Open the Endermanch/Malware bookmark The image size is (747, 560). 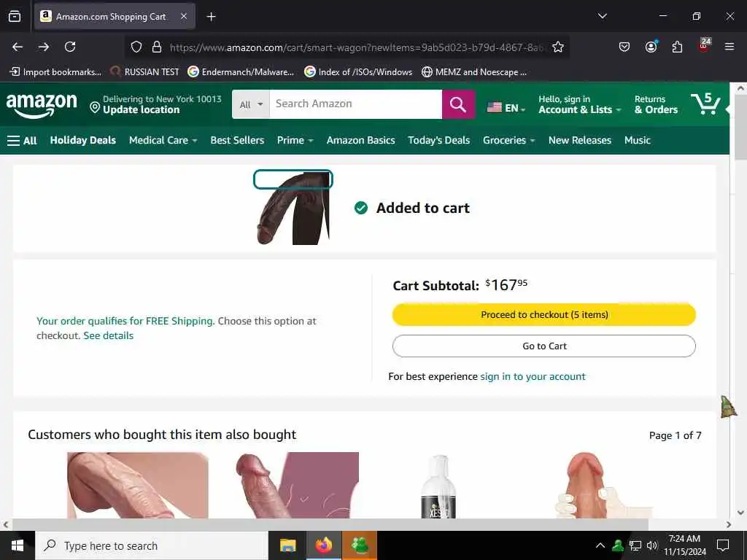click(241, 72)
